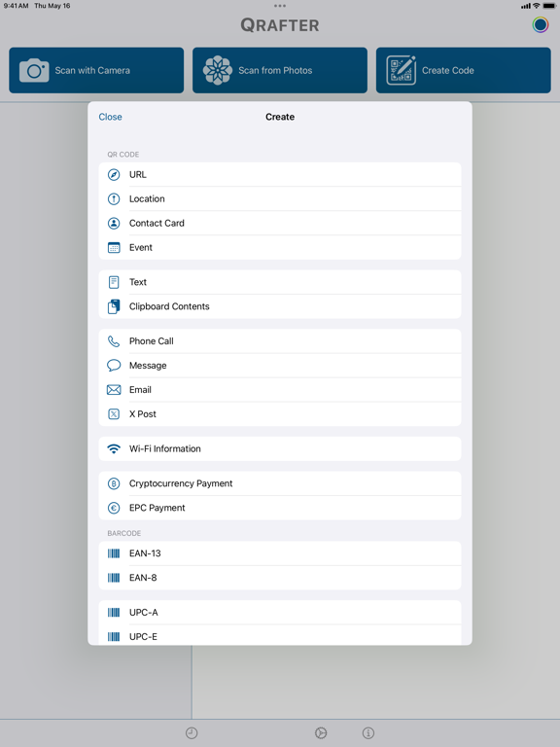Click the Create Code label

448,70
